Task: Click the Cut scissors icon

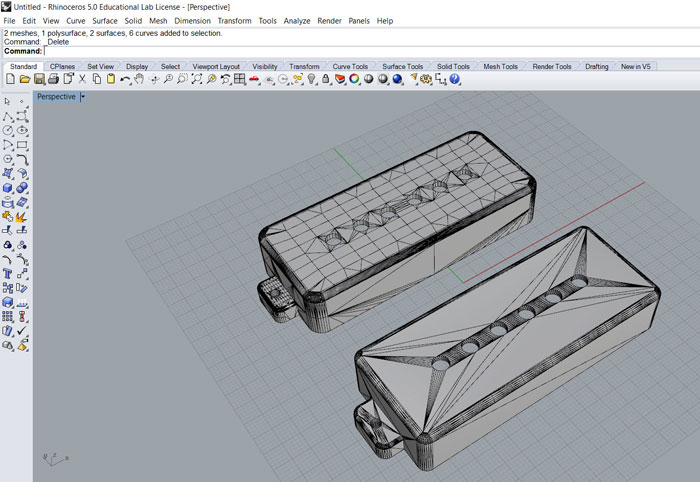Action: pos(82,79)
